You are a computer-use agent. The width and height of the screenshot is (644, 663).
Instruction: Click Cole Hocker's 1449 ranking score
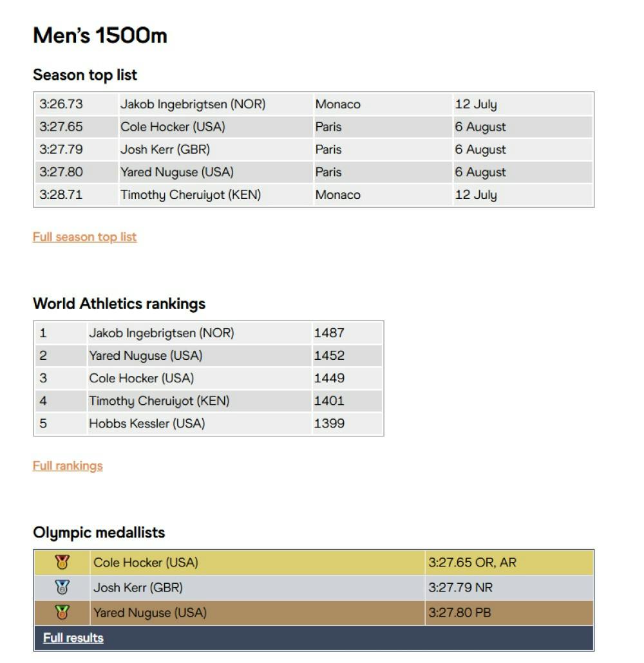[x=329, y=378]
